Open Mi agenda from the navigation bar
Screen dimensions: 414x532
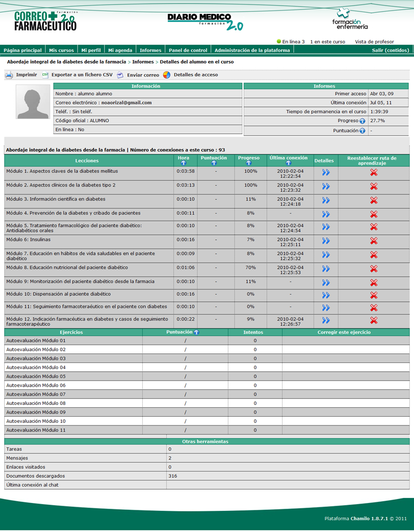(x=120, y=50)
